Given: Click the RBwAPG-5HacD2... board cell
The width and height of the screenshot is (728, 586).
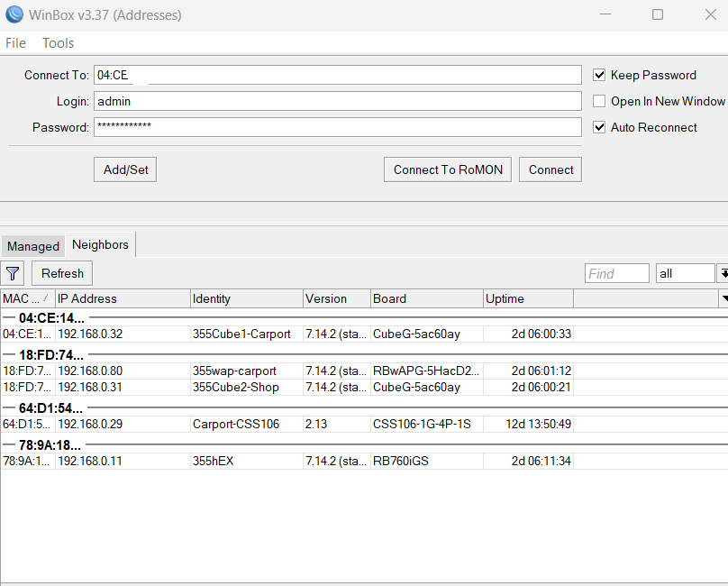Looking at the screenshot, I should (426, 371).
